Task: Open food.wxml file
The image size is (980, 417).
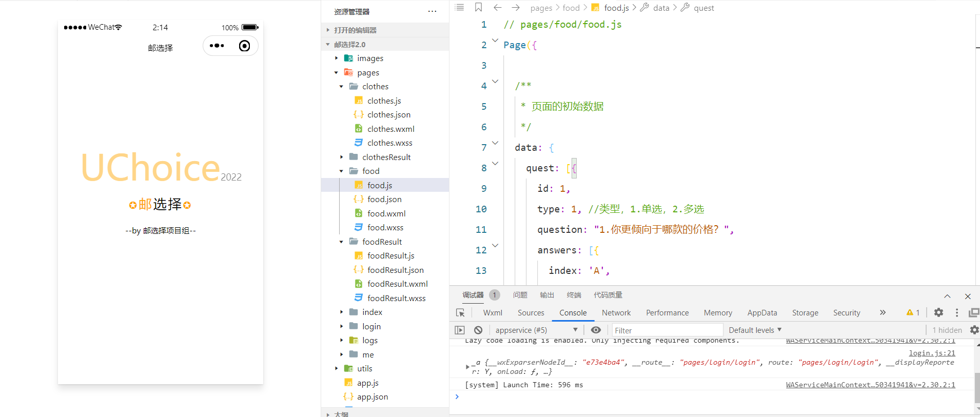Action: (386, 213)
